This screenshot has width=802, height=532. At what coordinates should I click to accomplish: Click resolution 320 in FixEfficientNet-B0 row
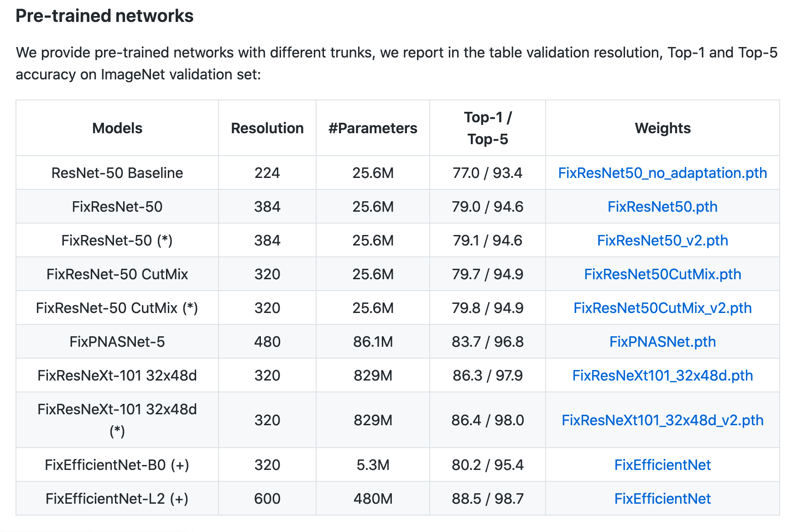click(x=267, y=465)
